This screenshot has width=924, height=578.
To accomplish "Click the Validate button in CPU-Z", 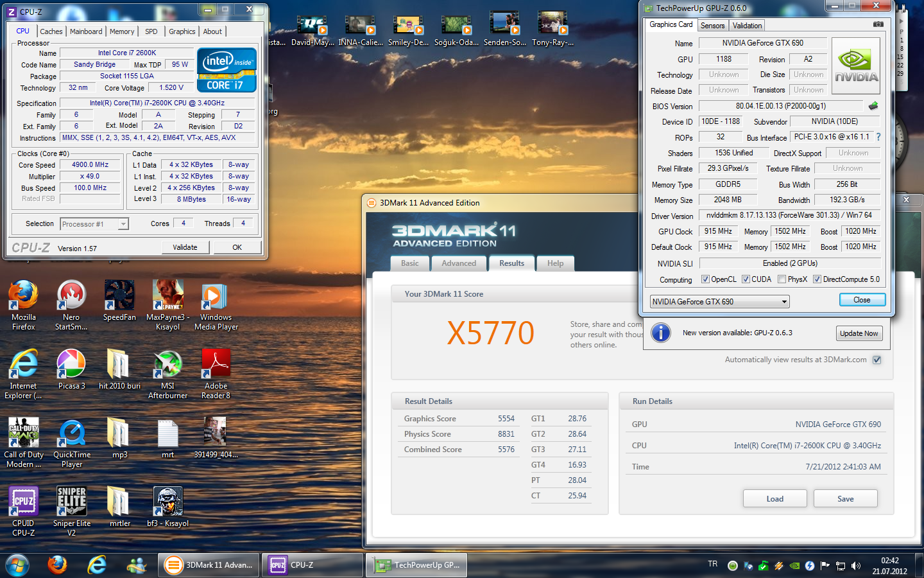I will (185, 247).
